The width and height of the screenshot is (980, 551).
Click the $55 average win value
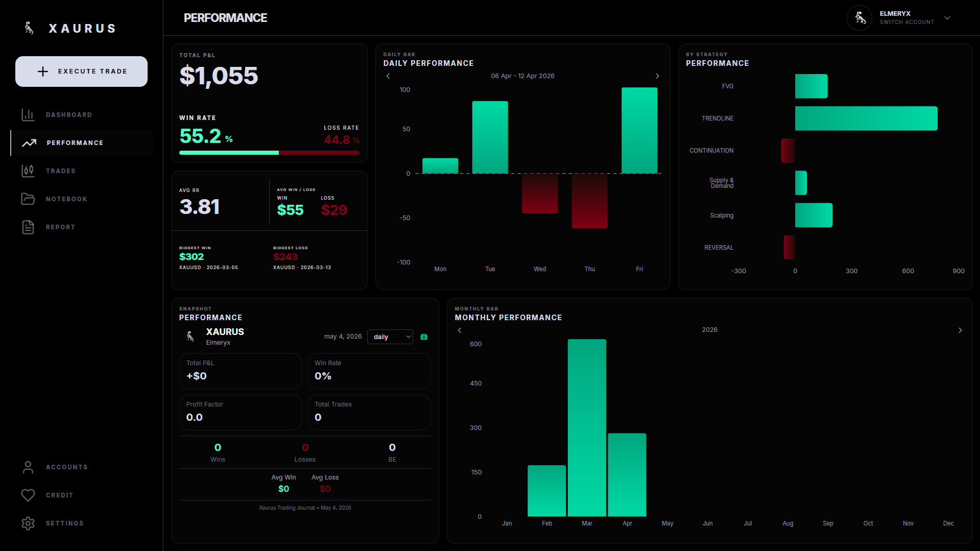pos(290,210)
